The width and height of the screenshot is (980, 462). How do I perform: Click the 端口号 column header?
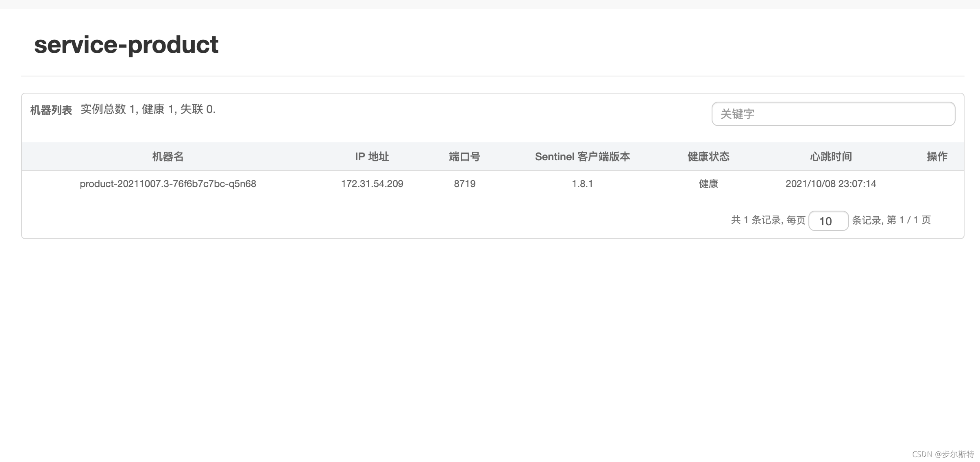click(x=464, y=157)
